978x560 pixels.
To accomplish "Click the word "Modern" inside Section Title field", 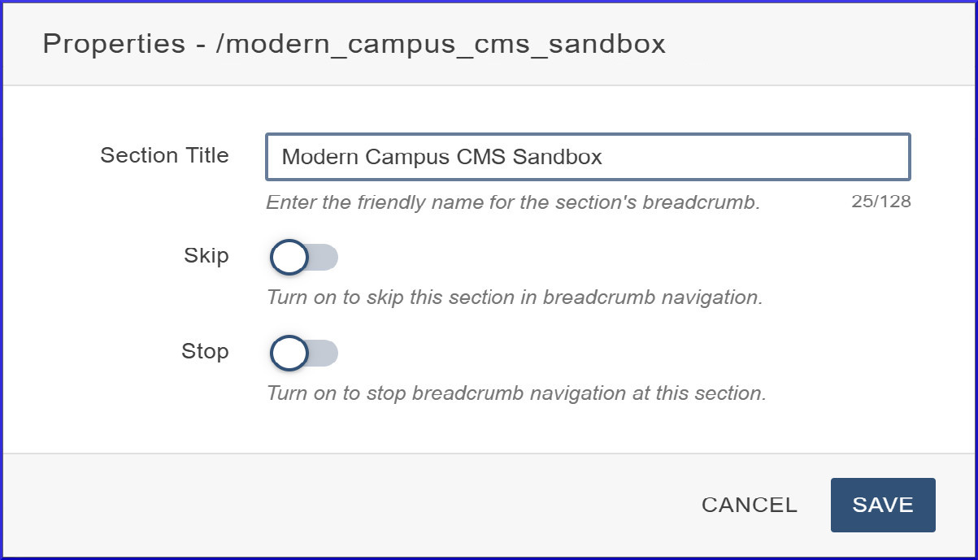I will pos(319,157).
